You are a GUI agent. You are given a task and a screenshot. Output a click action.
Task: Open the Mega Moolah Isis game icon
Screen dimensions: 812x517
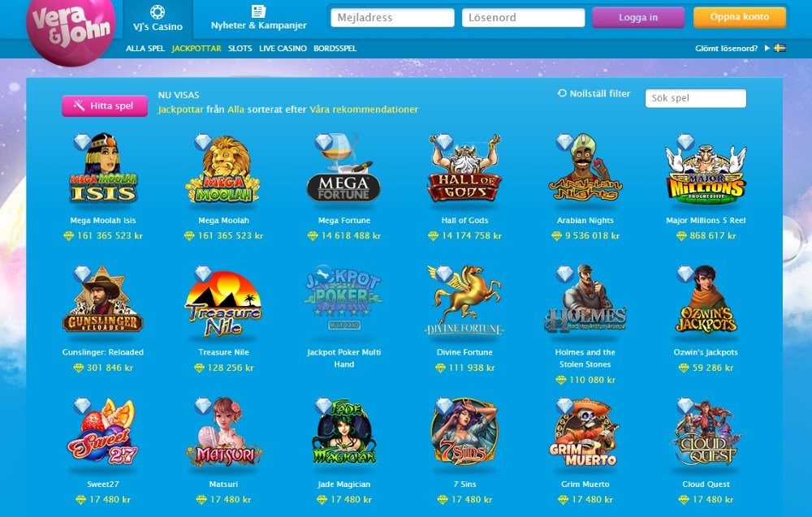(x=103, y=168)
